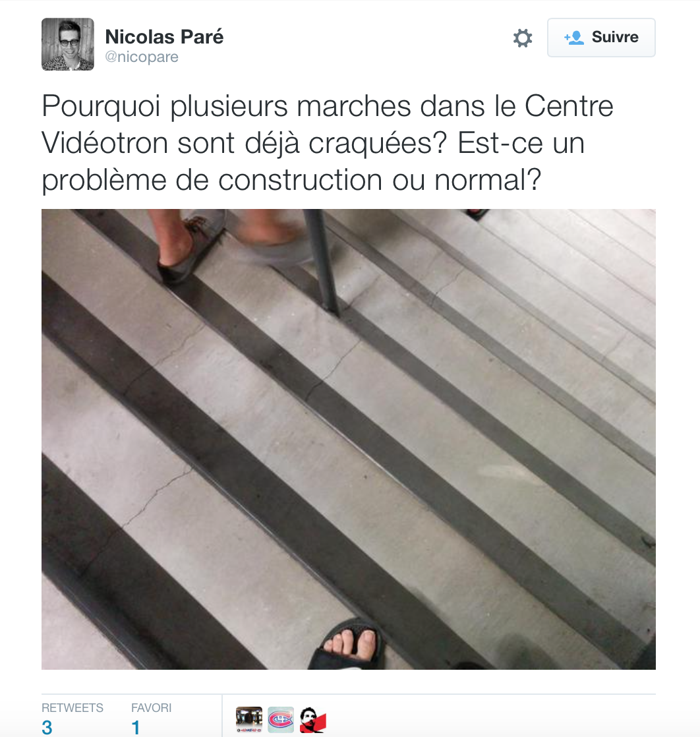This screenshot has height=737, width=700.
Task: Click the 'Pourquoi plusieurs marches' first line
Action: 227,107
